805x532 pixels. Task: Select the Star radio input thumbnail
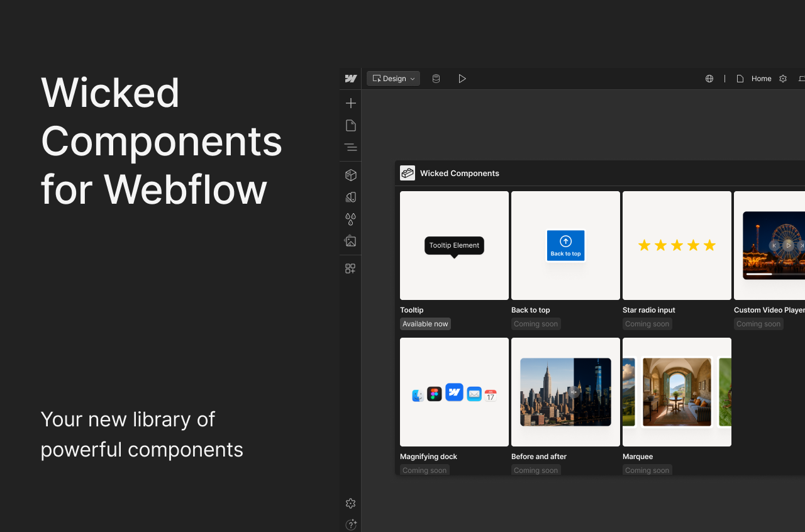[677, 245]
